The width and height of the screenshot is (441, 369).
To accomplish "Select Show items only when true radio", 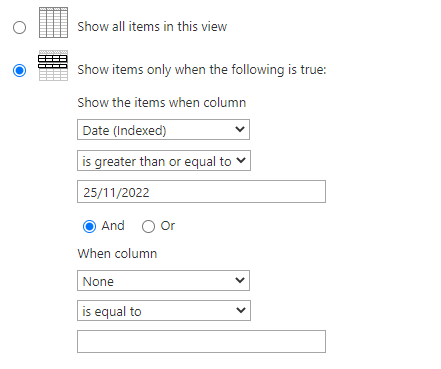I will pyautogui.click(x=19, y=70).
